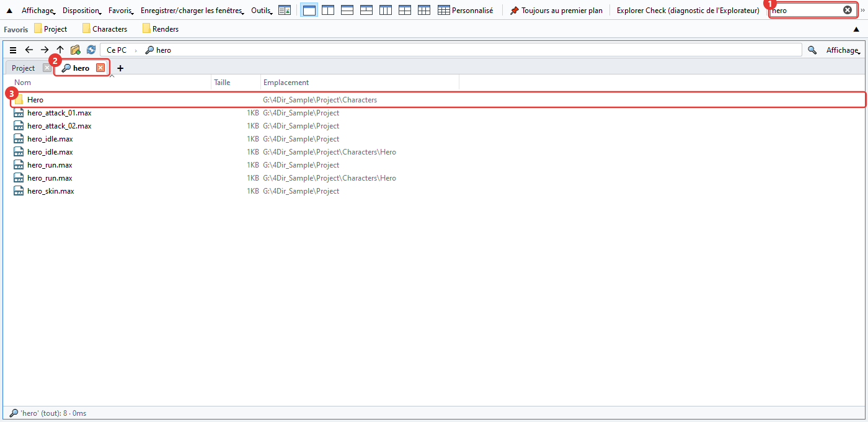Go back to the previous folder

point(29,50)
